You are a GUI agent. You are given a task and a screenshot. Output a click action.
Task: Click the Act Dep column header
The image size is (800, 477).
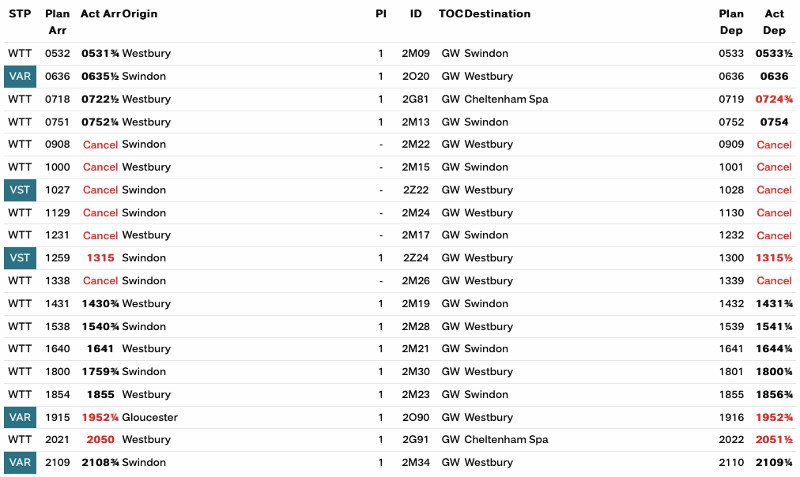point(774,22)
